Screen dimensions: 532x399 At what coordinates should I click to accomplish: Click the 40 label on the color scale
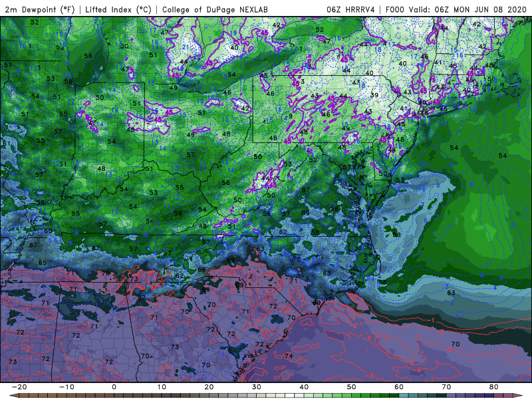(x=304, y=387)
